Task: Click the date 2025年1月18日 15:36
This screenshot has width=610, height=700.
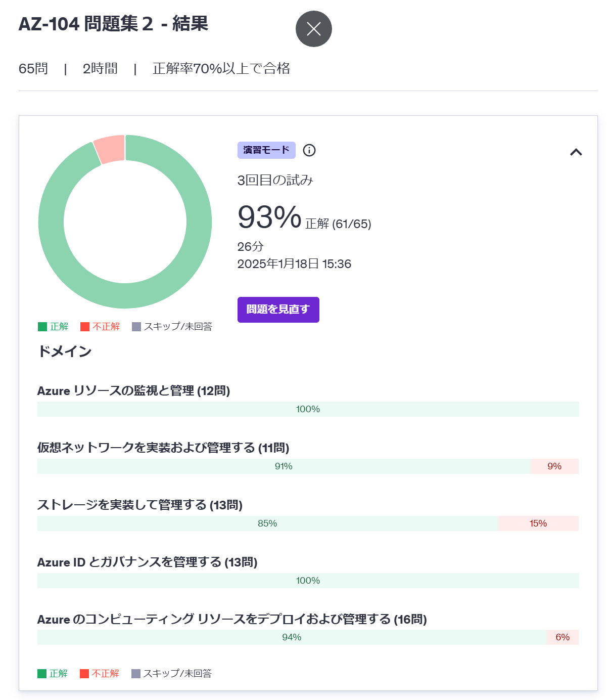Action: pyautogui.click(x=294, y=264)
